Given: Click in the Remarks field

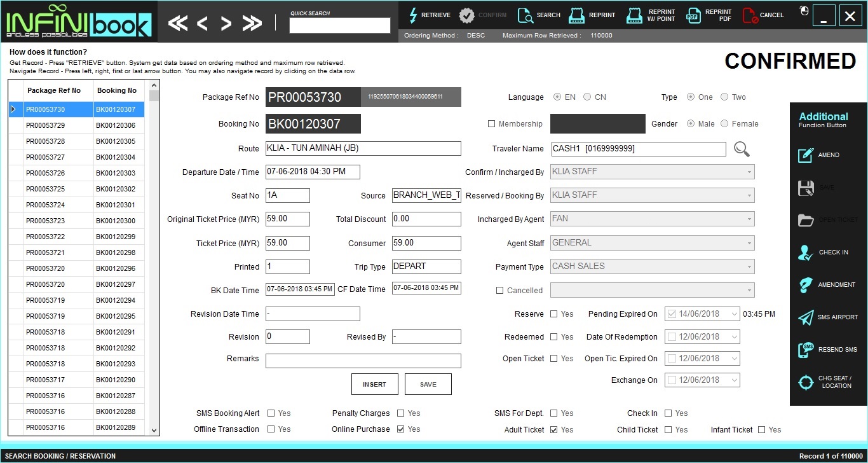Looking at the screenshot, I should pyautogui.click(x=363, y=361).
